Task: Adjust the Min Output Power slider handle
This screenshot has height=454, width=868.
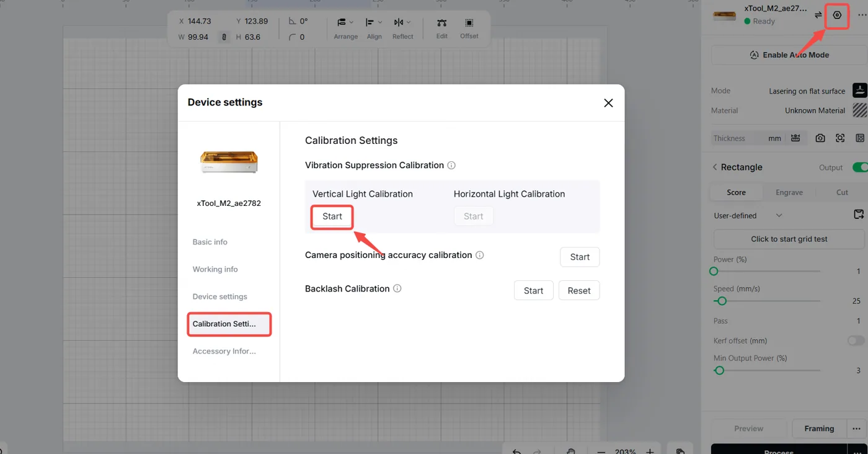Action: [x=719, y=370]
